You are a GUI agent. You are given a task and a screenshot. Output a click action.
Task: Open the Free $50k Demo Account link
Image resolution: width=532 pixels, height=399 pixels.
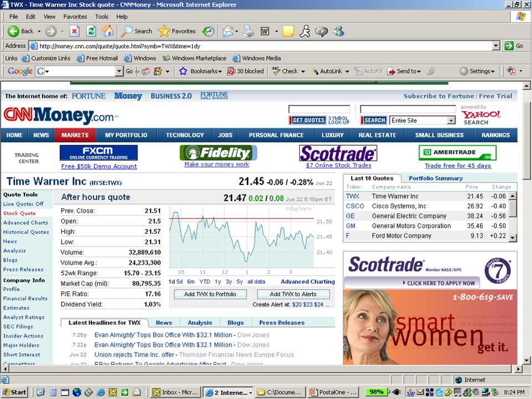(x=99, y=166)
